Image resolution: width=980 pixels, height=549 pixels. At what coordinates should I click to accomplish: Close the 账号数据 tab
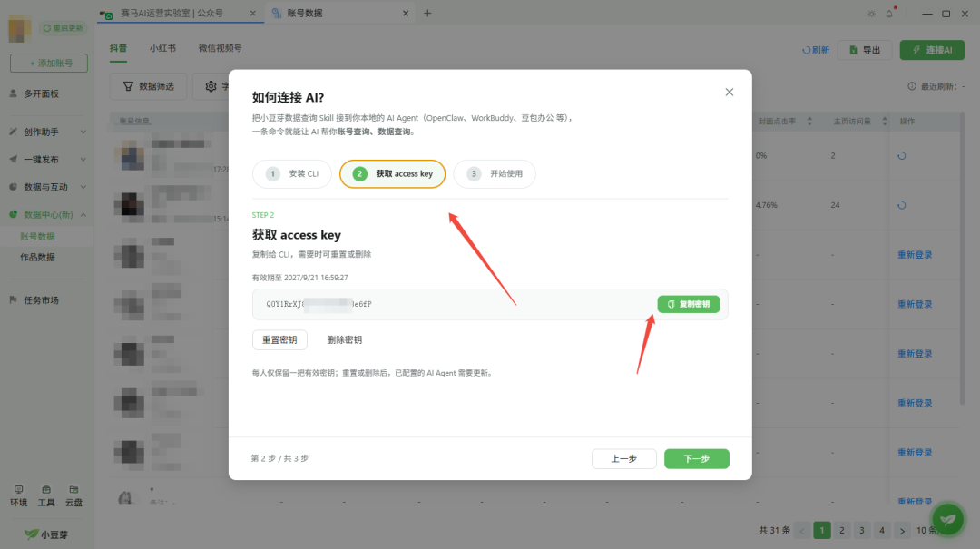pos(406,13)
